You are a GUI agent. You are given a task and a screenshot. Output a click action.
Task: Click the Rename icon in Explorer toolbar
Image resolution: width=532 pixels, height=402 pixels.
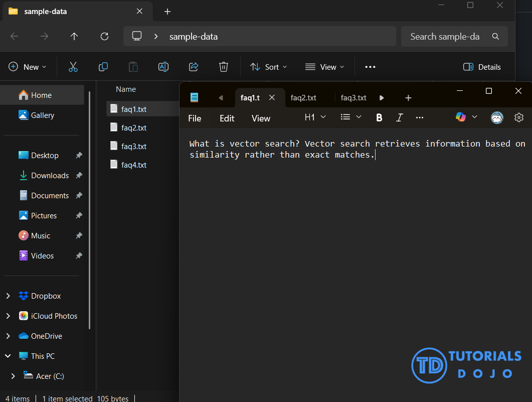tap(163, 67)
